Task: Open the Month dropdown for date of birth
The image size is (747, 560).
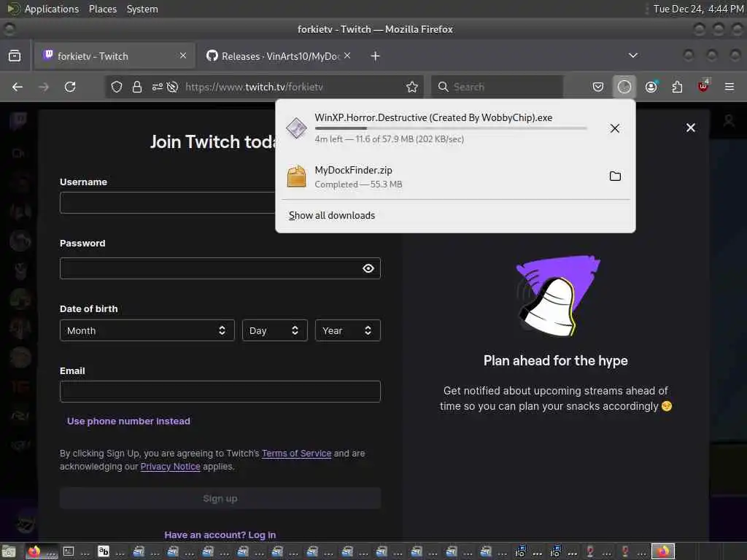Action: coord(147,330)
